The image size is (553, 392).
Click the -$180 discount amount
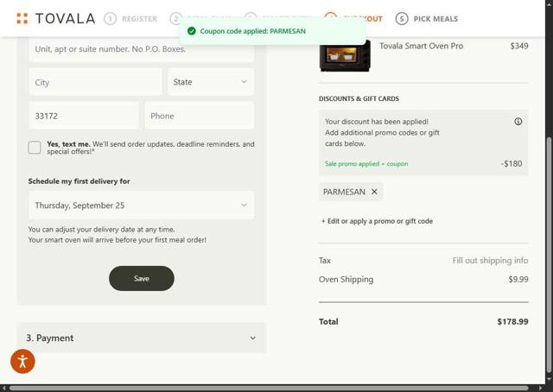tap(512, 163)
